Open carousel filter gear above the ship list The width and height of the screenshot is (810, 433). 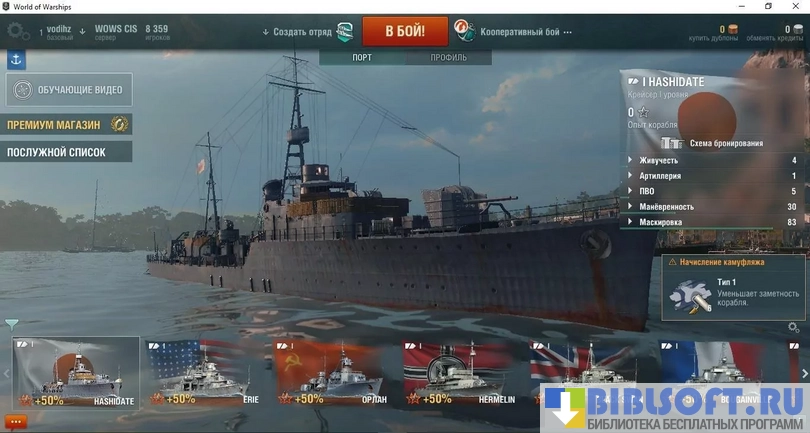point(793,327)
